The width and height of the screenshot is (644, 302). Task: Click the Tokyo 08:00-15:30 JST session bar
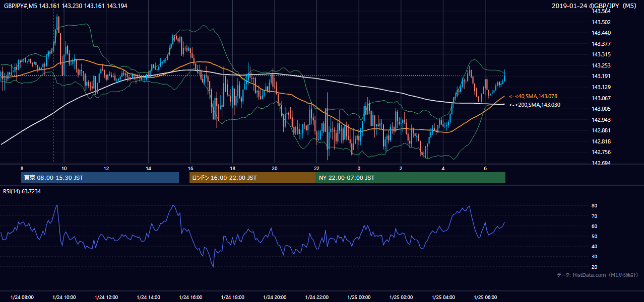coord(100,178)
